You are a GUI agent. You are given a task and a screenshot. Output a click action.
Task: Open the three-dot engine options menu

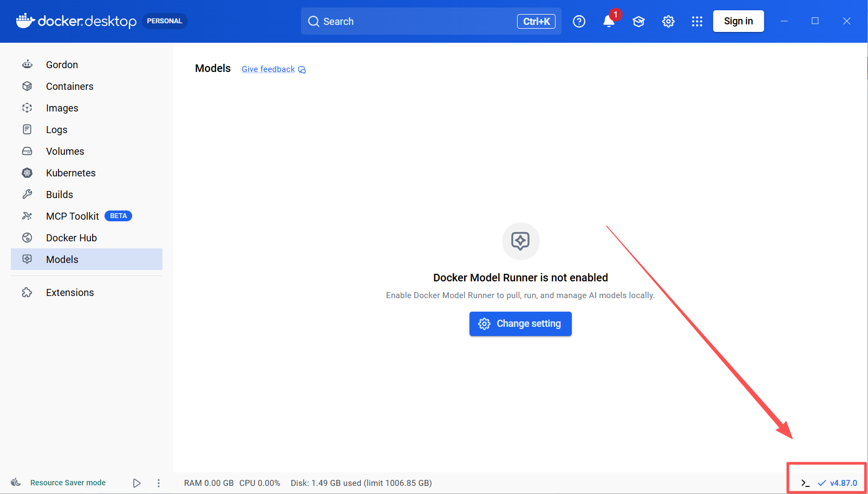159,483
